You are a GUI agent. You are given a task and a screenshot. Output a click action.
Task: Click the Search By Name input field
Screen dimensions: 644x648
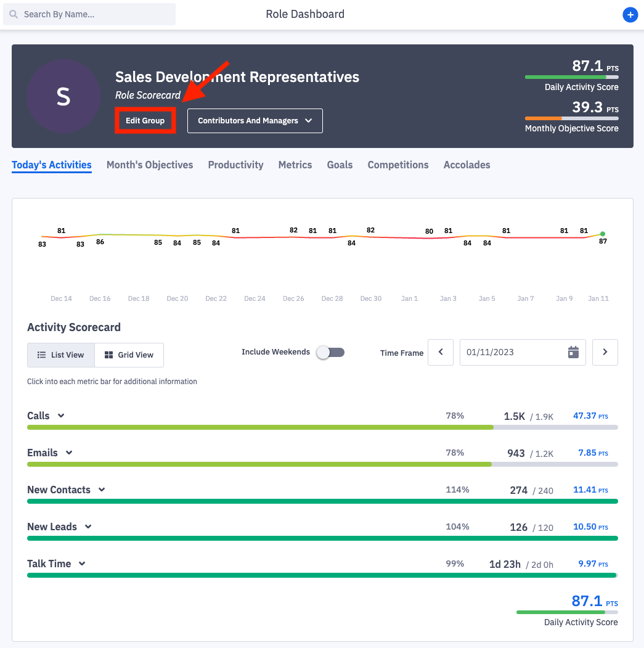(89, 14)
